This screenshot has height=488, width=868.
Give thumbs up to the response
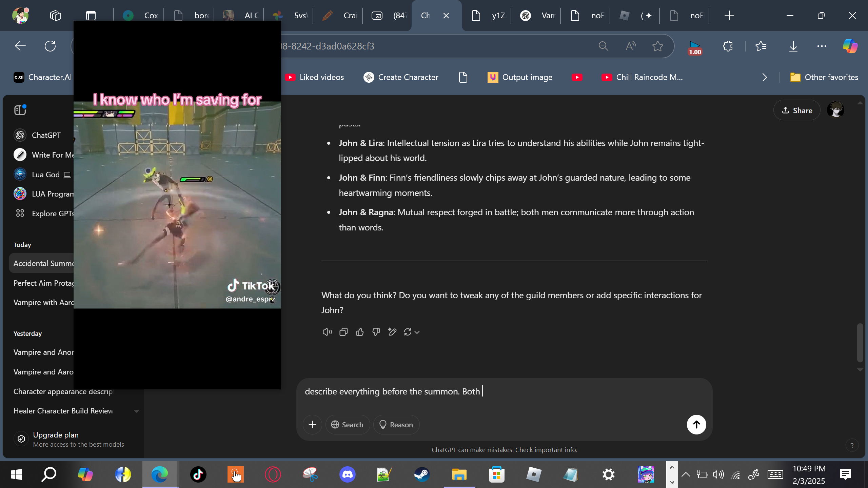pos(360,332)
